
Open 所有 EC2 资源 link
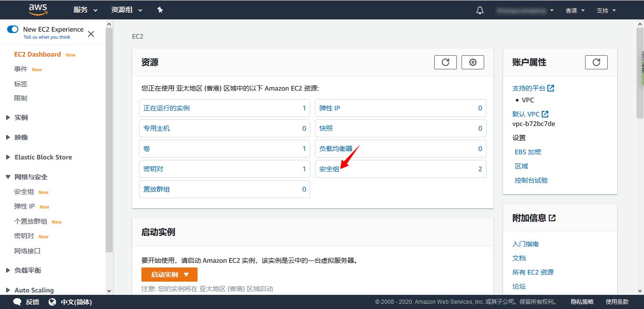tap(533, 272)
